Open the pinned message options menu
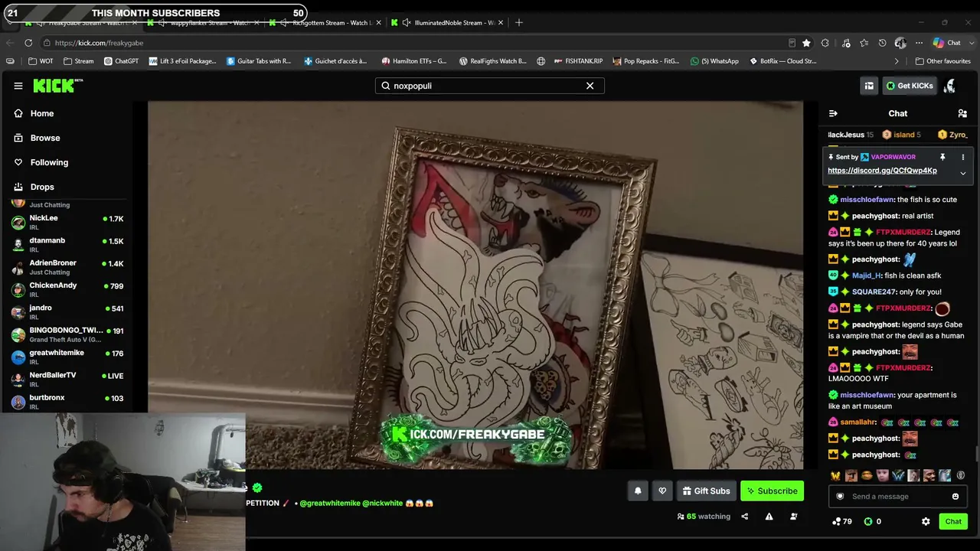This screenshot has width=980, height=551. [x=962, y=157]
